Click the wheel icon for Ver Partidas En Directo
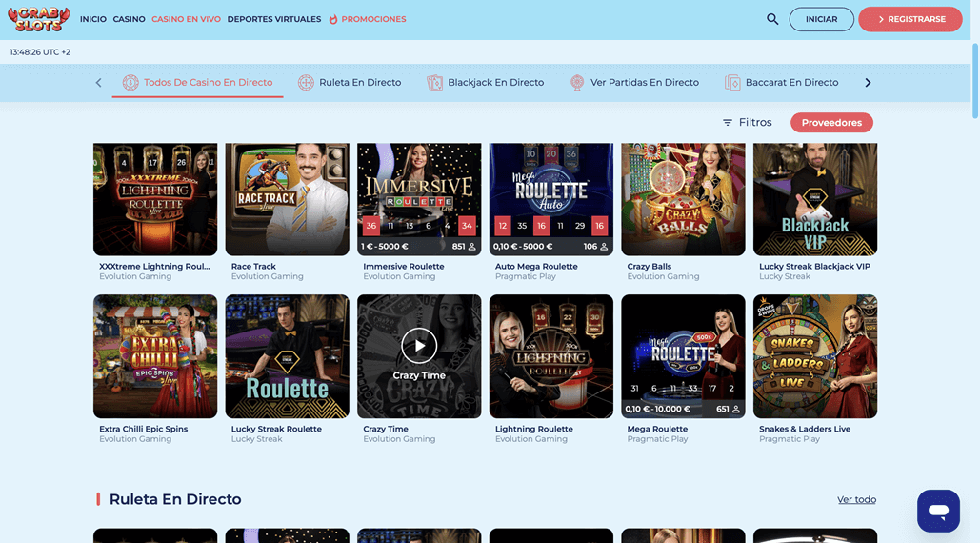980x543 pixels. point(577,83)
